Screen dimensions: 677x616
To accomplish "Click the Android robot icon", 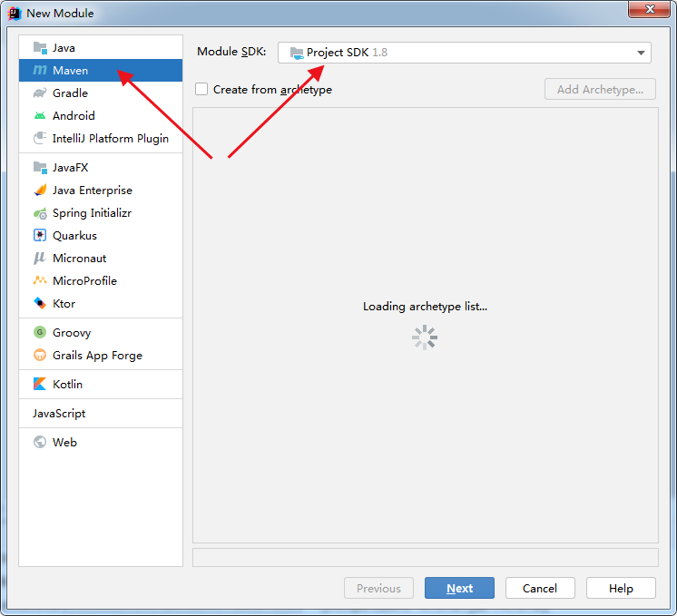I will pyautogui.click(x=40, y=115).
